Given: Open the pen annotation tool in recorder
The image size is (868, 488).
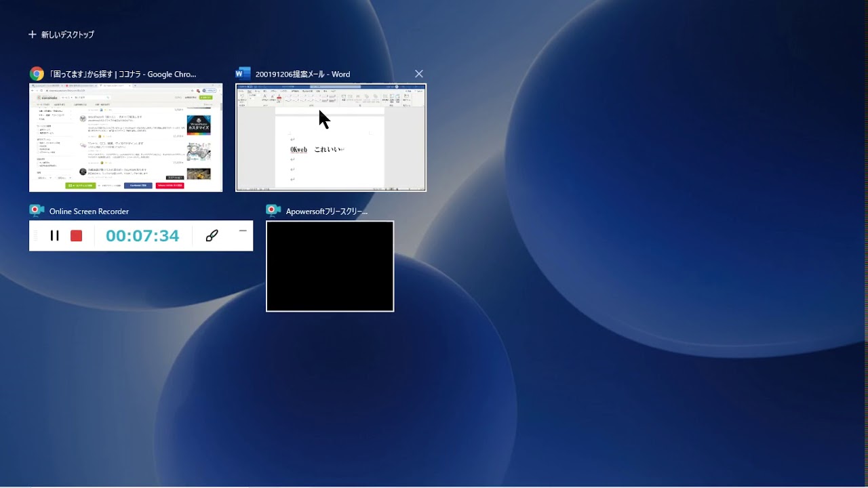Looking at the screenshot, I should (x=212, y=236).
